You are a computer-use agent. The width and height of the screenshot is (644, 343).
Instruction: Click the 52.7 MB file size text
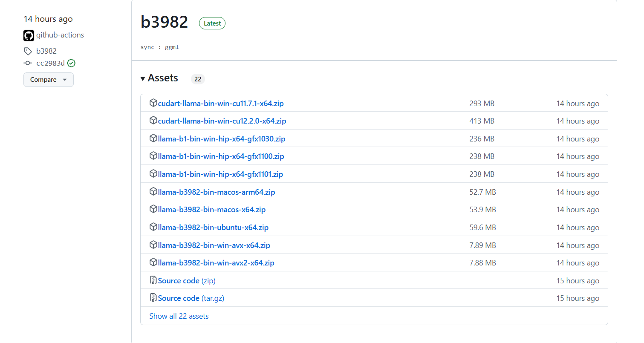click(x=483, y=192)
